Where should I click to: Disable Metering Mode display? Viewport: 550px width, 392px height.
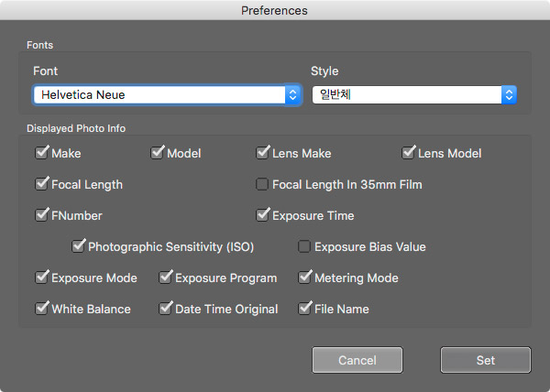[x=305, y=278]
